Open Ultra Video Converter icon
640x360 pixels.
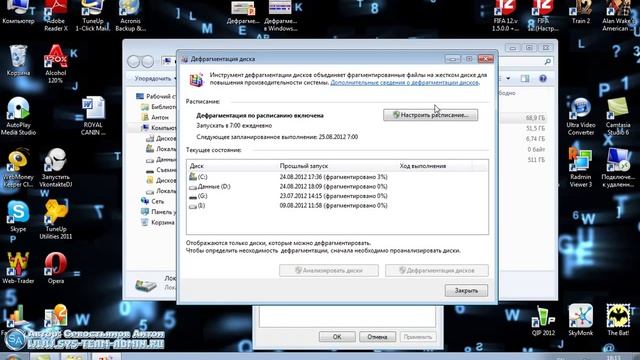click(581, 116)
